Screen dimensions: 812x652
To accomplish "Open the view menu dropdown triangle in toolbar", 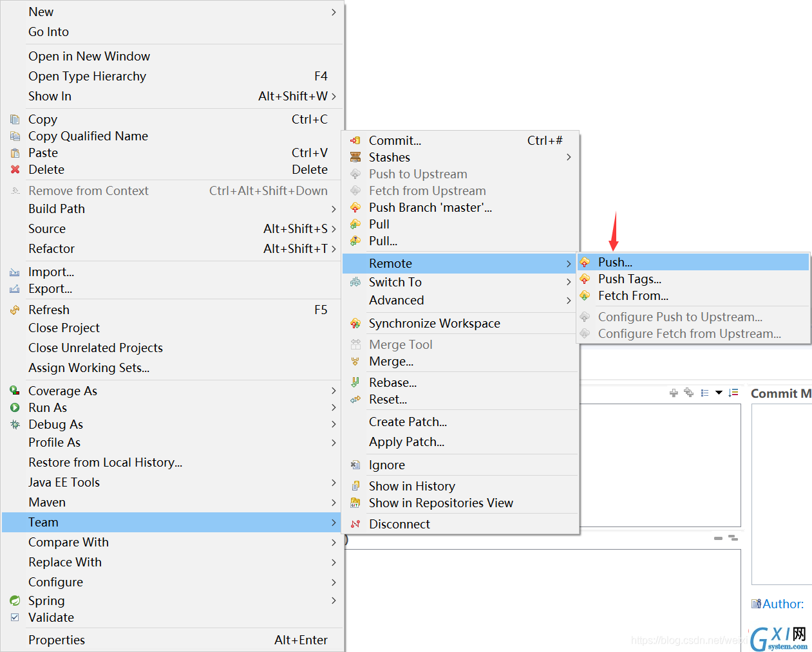I will point(719,393).
